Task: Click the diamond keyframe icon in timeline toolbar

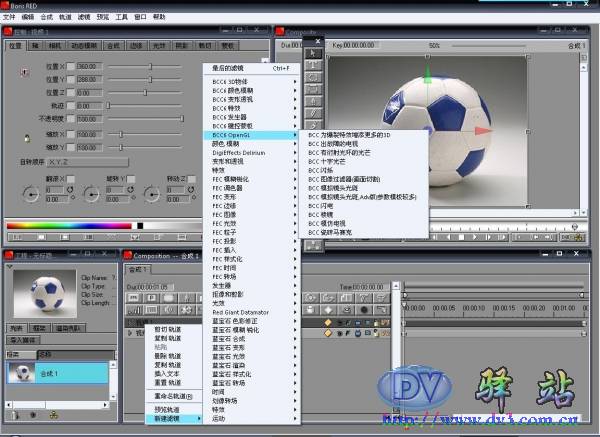Action: 328,310
